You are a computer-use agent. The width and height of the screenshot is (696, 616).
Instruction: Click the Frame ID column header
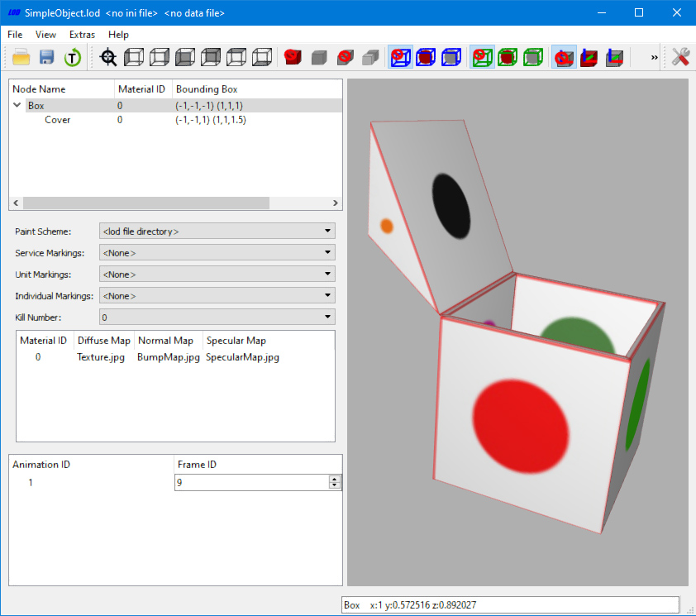point(257,464)
